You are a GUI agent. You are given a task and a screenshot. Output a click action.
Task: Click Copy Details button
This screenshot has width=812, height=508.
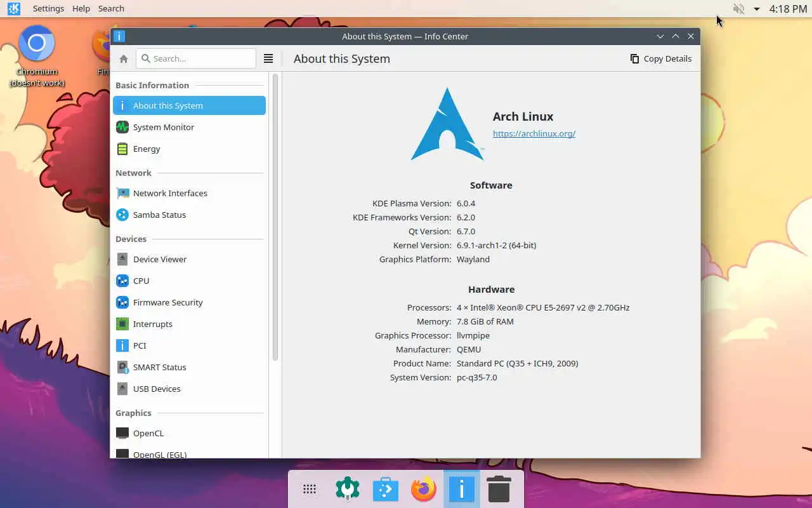(660, 58)
